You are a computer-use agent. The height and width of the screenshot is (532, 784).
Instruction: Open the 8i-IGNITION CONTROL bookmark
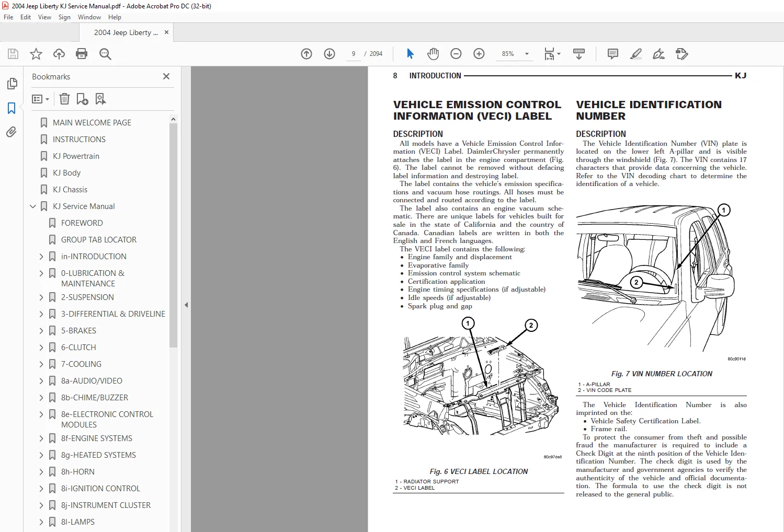100,489
